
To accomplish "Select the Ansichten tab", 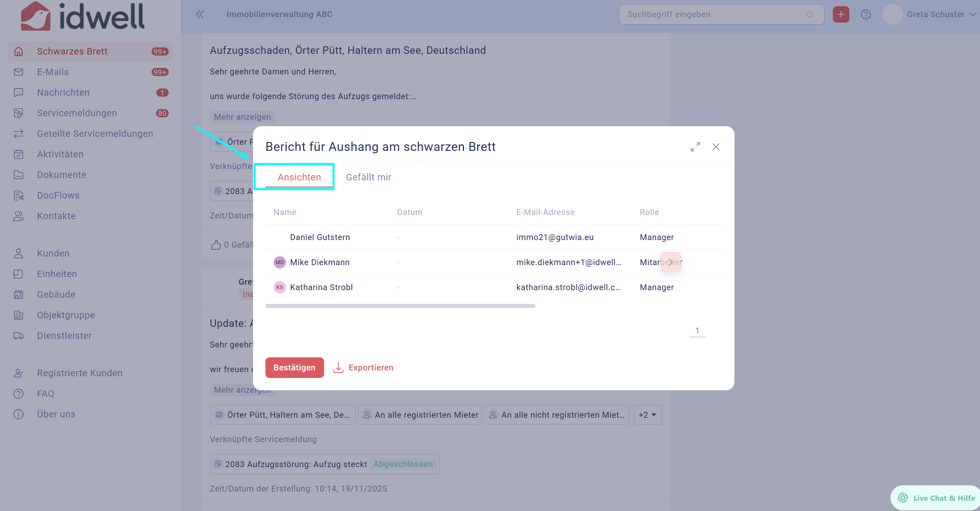I will click(x=299, y=177).
